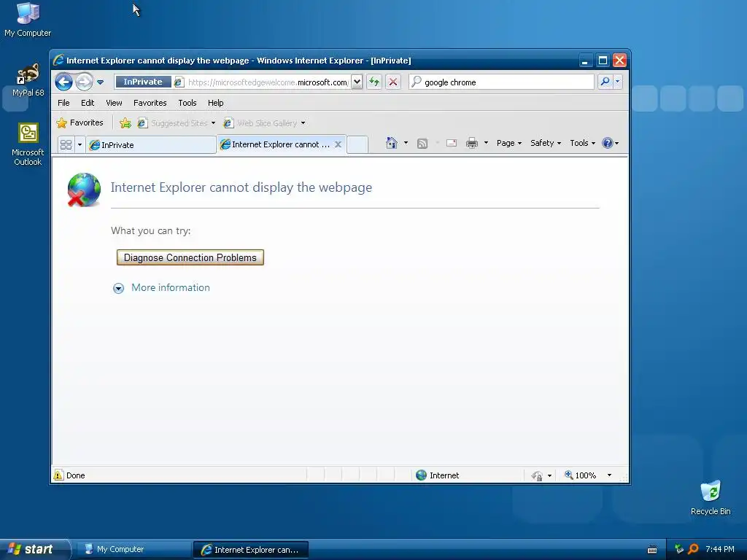
Task: Select Microsoft Outlook desktop icon
Action: [x=28, y=144]
